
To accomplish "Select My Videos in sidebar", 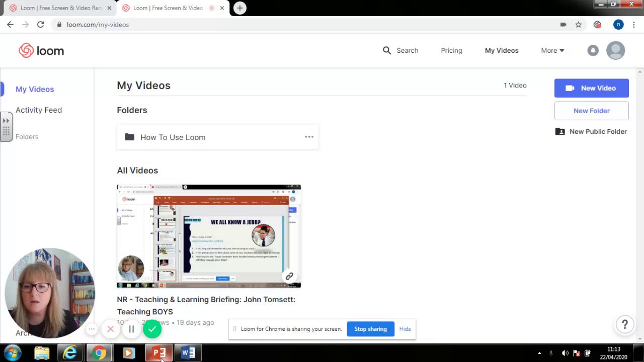I will [x=35, y=89].
